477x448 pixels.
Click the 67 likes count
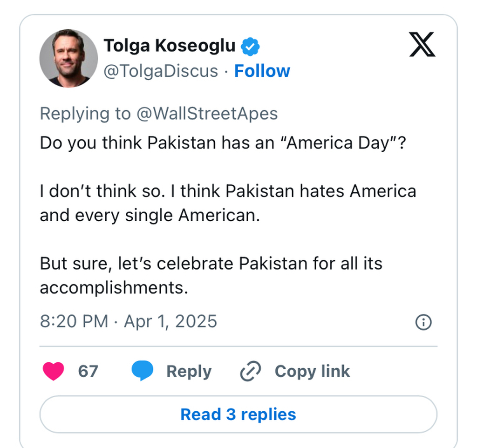[88, 371]
